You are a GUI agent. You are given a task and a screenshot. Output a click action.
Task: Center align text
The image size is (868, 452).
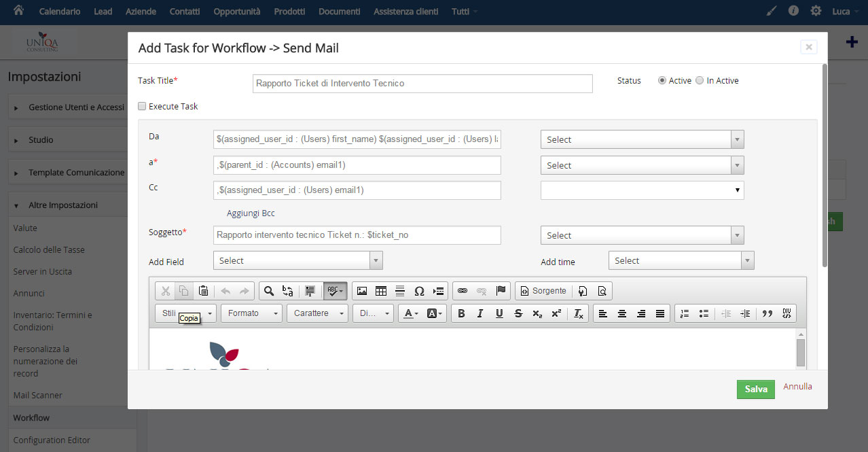coord(622,313)
